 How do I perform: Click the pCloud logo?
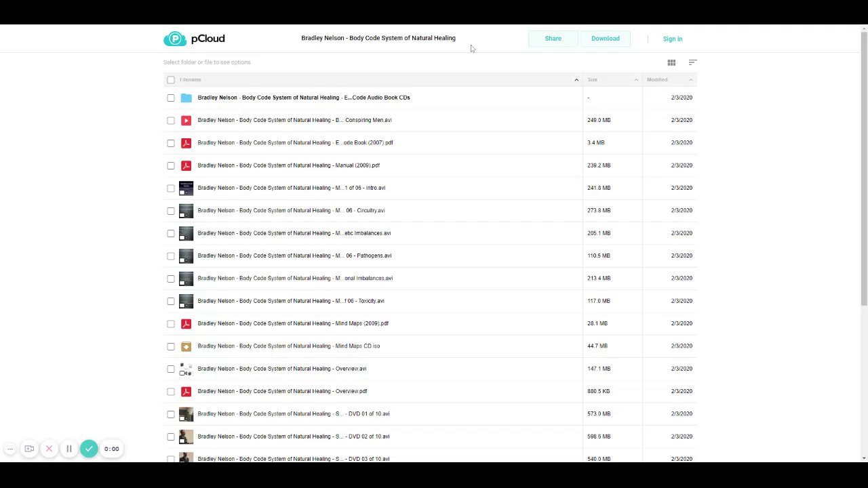point(194,39)
